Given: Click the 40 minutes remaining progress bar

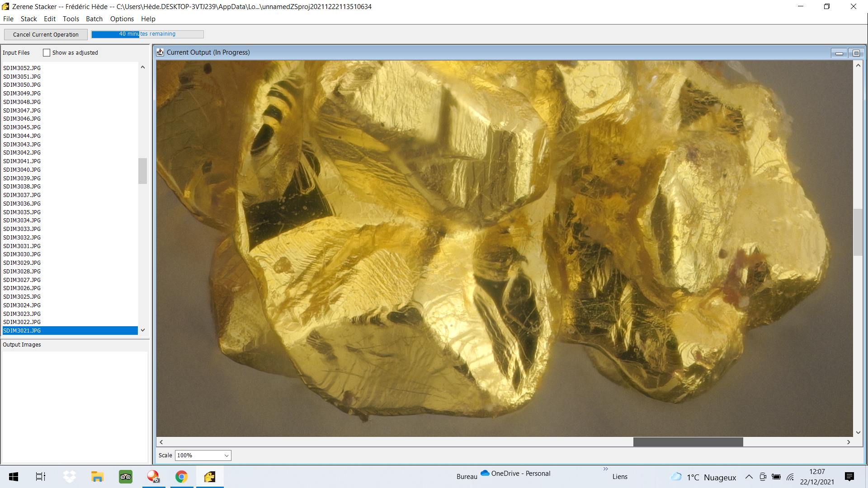Looking at the screenshot, I should click(x=147, y=34).
